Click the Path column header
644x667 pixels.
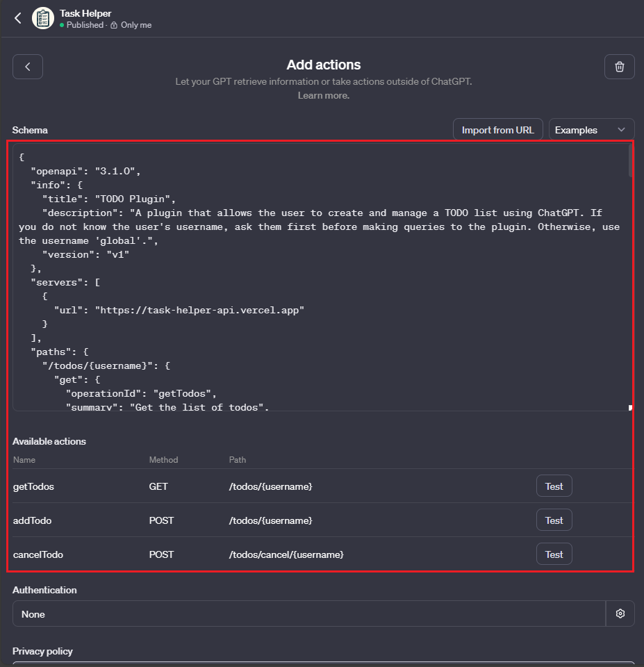pyautogui.click(x=238, y=460)
